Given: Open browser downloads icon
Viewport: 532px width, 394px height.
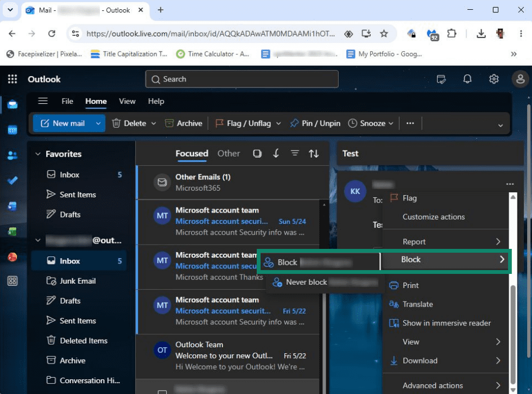Looking at the screenshot, I should (481, 34).
